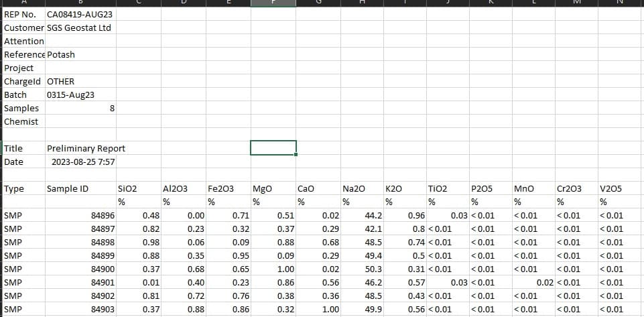Click the SiO2 column header cell
This screenshot has width=644, height=317.
tap(139, 188)
